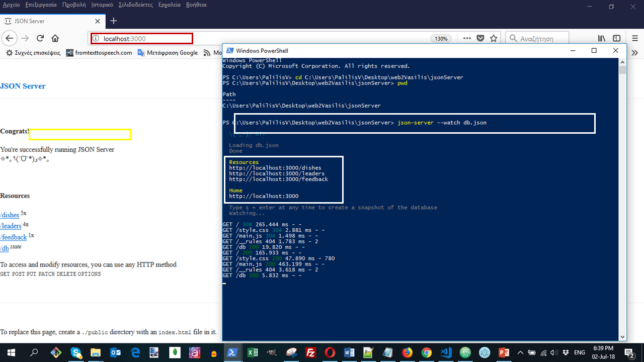This screenshot has height=362, width=644.
Task: Open the /dishes resource link
Action: (9, 215)
